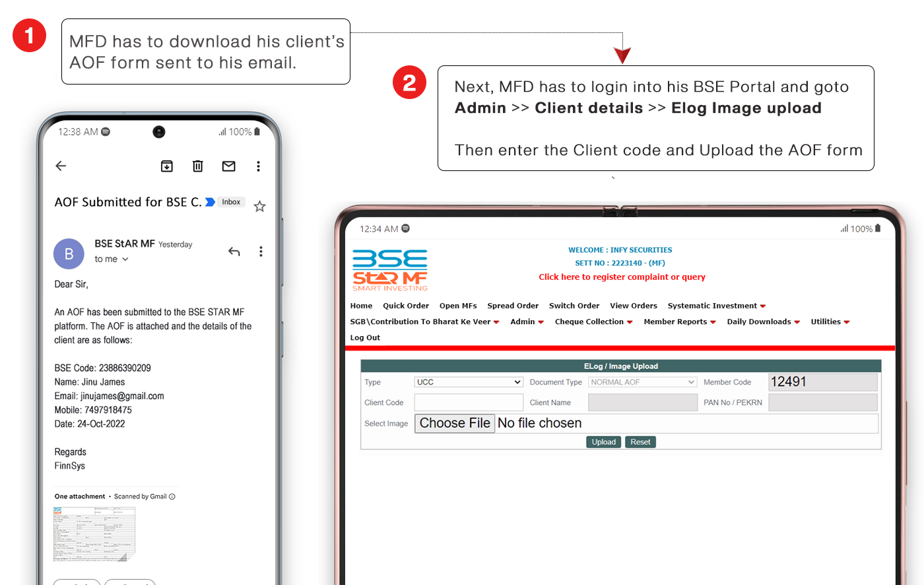Open the Switch Order menu item
The width and height of the screenshot is (924, 585).
[x=574, y=306]
